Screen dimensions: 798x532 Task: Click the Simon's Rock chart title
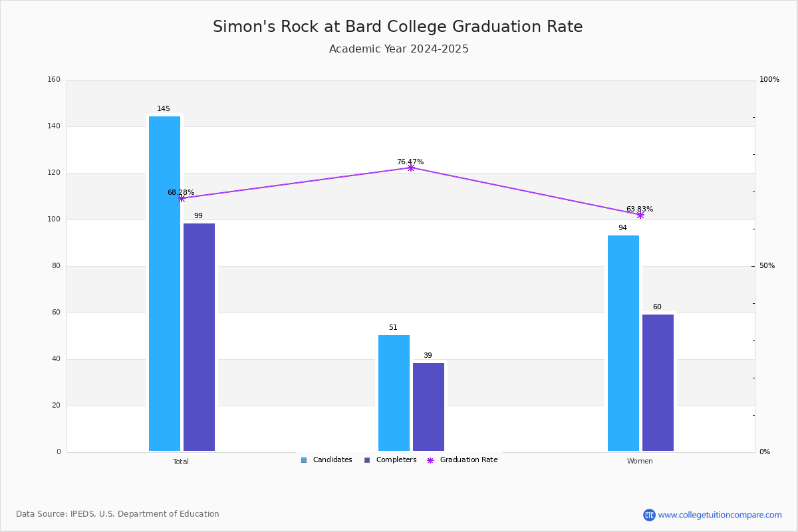coord(398,27)
